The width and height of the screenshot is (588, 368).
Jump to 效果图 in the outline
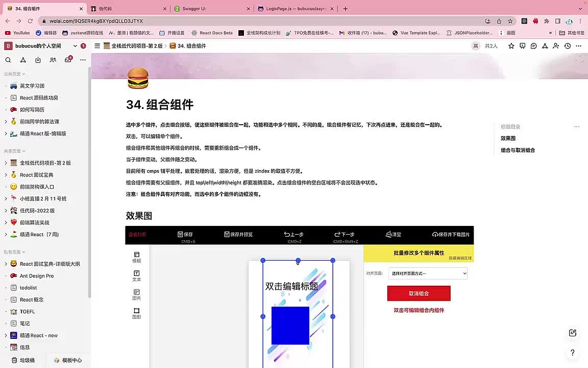click(x=508, y=138)
